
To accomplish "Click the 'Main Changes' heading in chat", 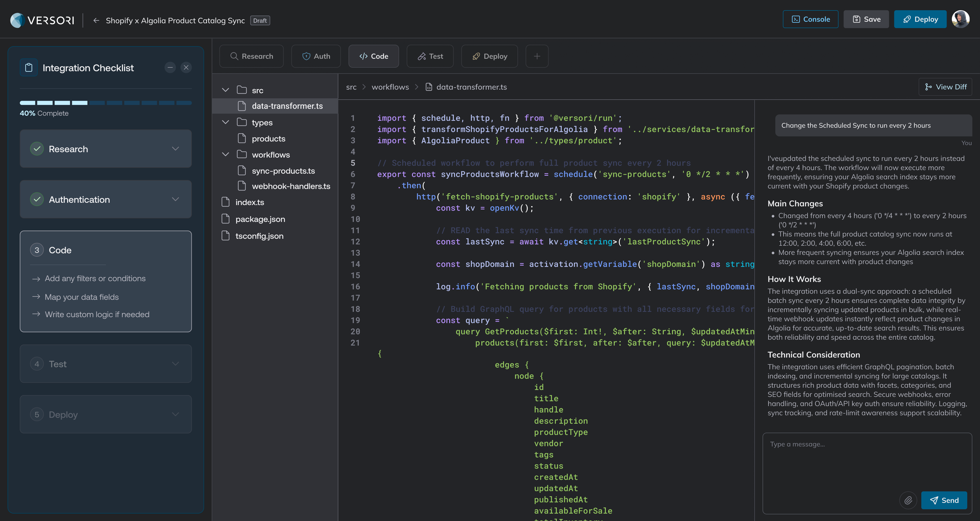I will (x=795, y=203).
